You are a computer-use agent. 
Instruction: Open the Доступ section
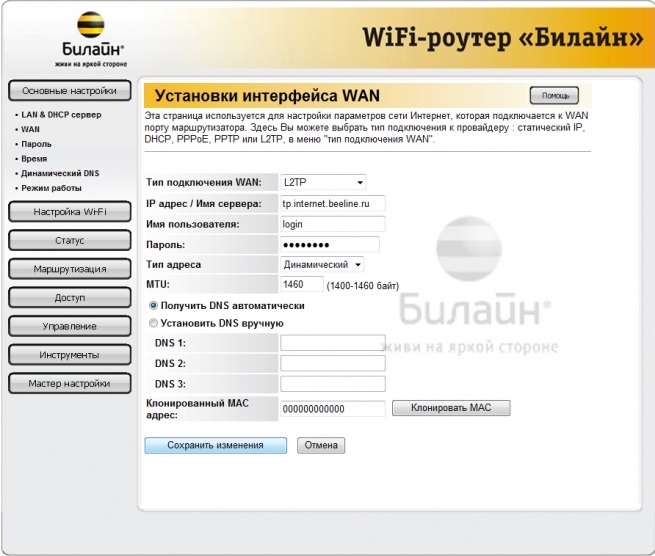(69, 297)
